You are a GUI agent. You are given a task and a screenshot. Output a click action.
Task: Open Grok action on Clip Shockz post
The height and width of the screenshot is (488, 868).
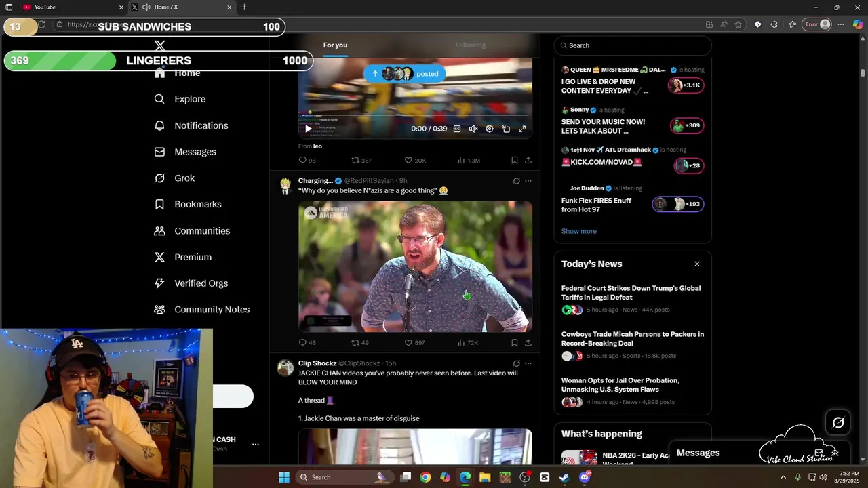tap(516, 363)
